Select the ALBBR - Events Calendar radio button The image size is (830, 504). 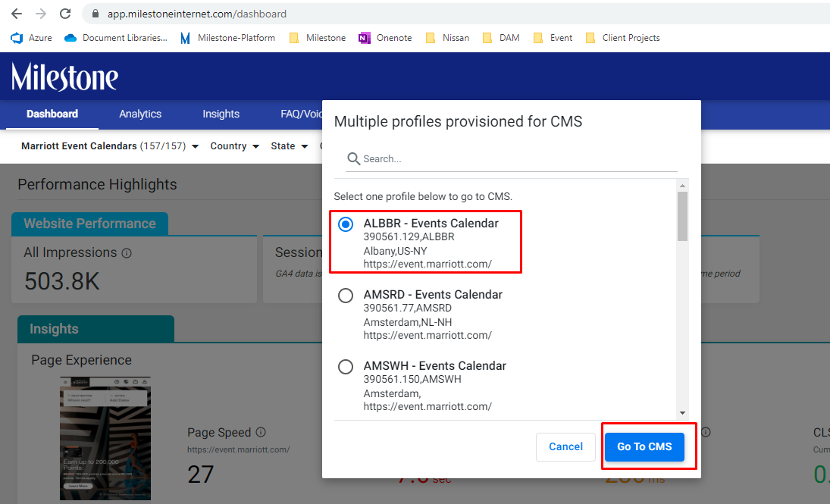click(x=346, y=224)
